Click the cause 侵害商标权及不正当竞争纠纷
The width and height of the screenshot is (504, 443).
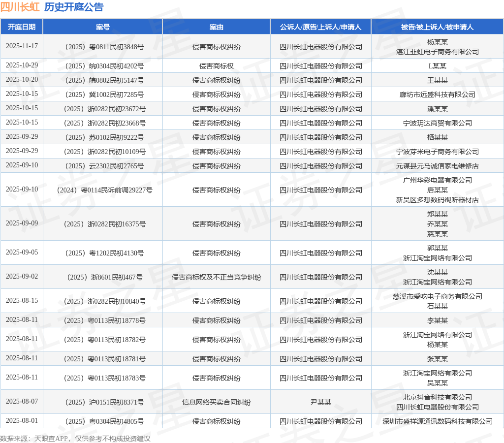pyautogui.click(x=217, y=277)
